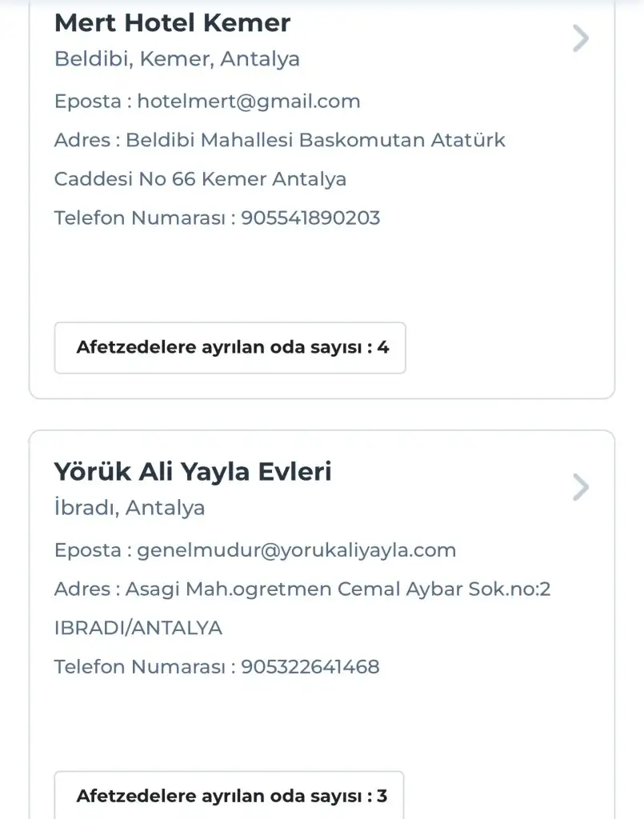The height and width of the screenshot is (819, 644).
Task: Call the phone number 905322641468
Action: pyautogui.click(x=310, y=666)
